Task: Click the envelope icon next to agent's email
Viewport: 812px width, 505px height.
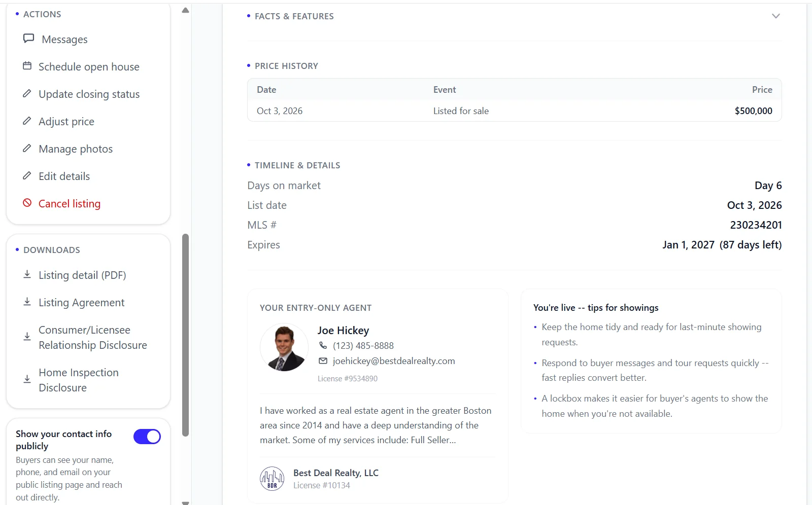Action: click(323, 360)
